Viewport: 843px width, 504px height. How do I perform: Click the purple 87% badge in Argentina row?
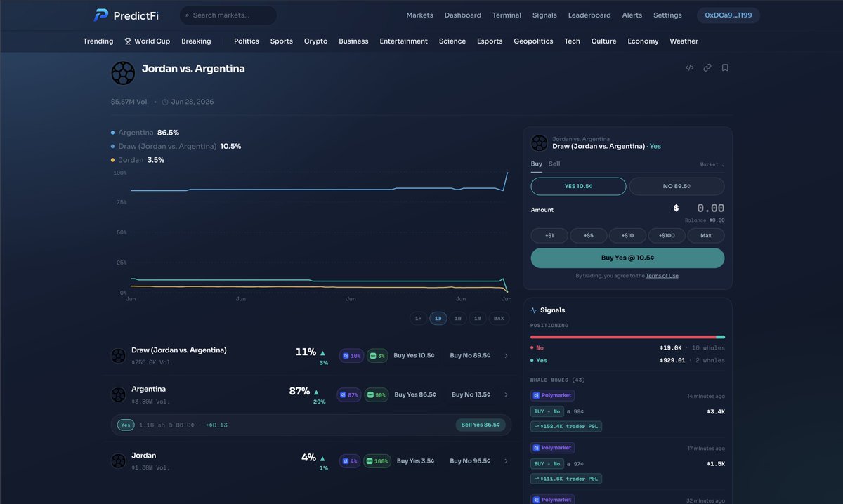(348, 394)
